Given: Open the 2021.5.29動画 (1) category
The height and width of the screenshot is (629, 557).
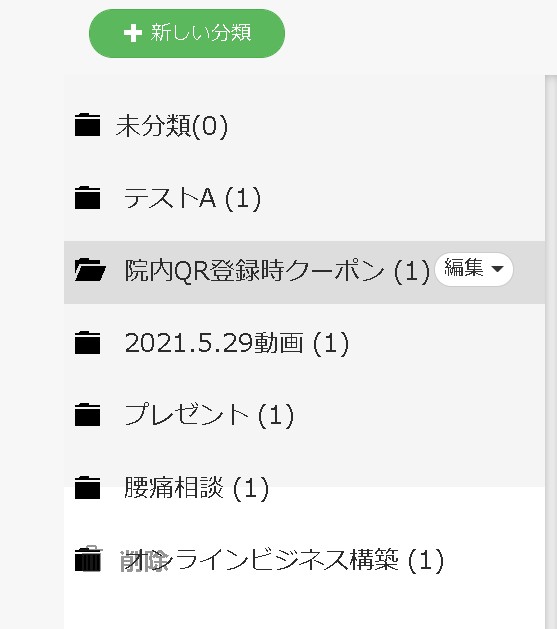Looking at the screenshot, I should pos(237,343).
